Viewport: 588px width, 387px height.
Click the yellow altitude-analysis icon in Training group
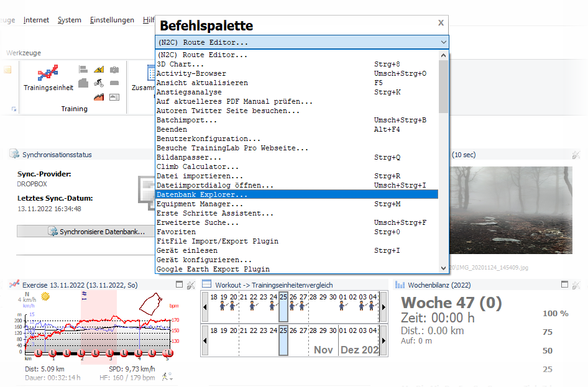tap(99, 70)
